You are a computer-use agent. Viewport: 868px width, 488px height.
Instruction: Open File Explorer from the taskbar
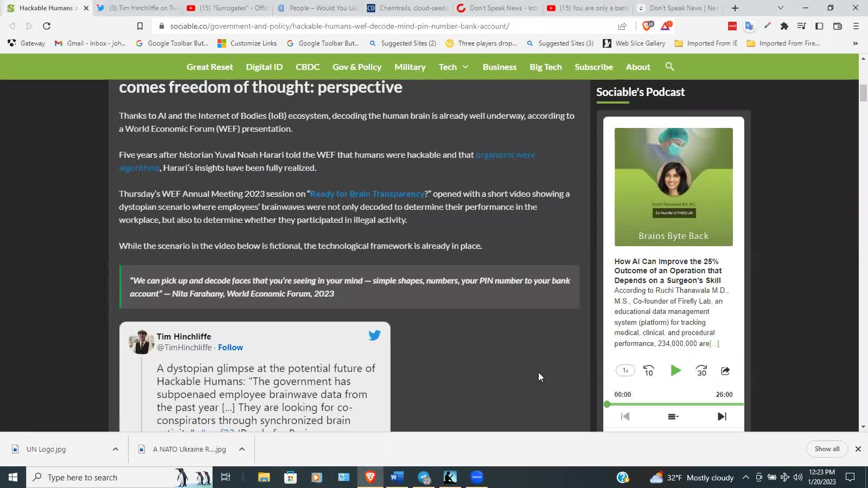(x=264, y=477)
